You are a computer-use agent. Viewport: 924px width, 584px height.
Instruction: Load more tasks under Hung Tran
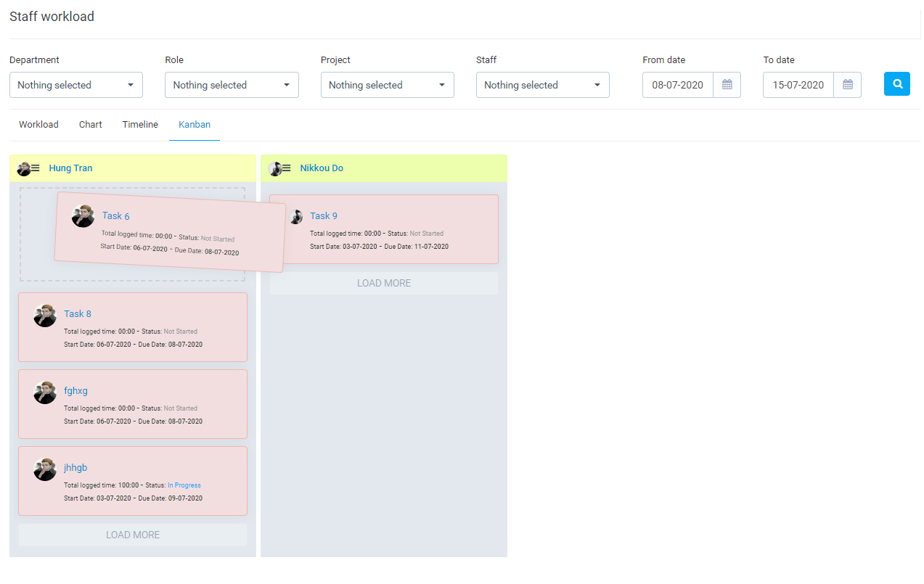pos(133,535)
